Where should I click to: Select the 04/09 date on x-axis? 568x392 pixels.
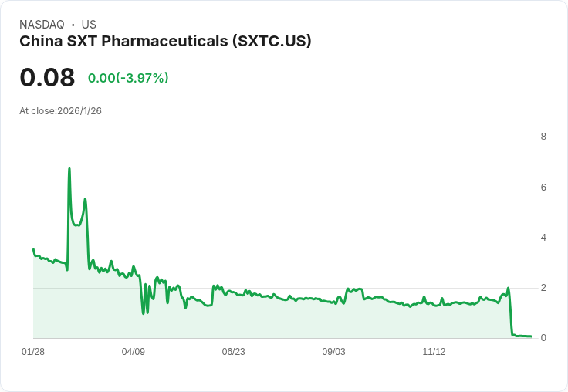pos(134,352)
